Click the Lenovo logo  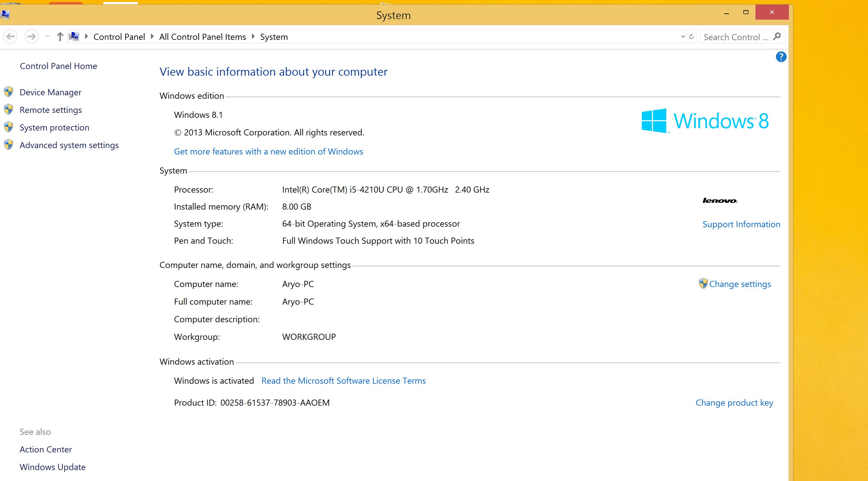pos(720,201)
